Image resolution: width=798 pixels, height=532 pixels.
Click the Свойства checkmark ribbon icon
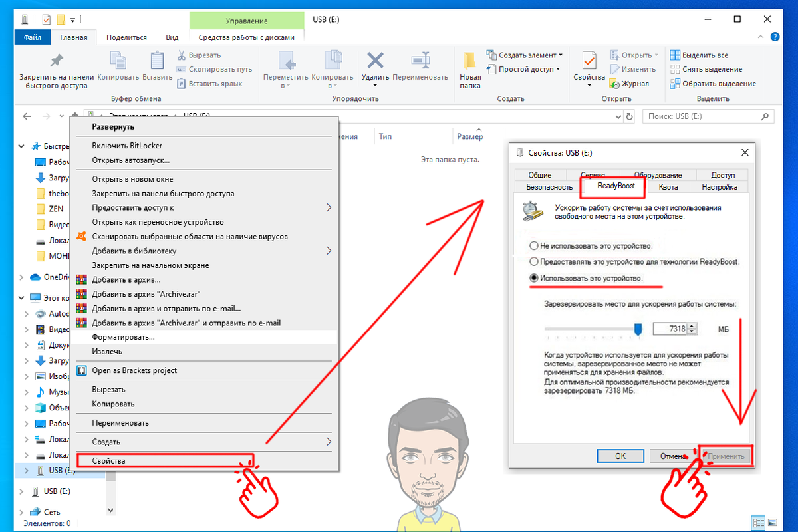[589, 61]
